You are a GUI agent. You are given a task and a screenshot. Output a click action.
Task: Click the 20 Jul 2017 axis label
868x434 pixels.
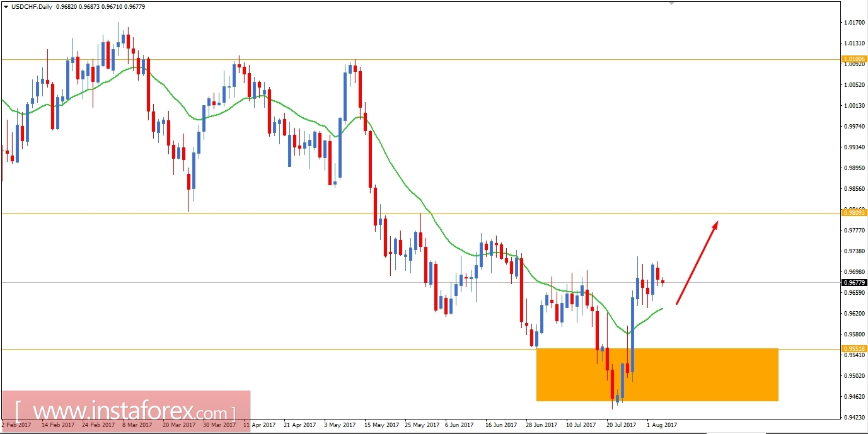620,425
